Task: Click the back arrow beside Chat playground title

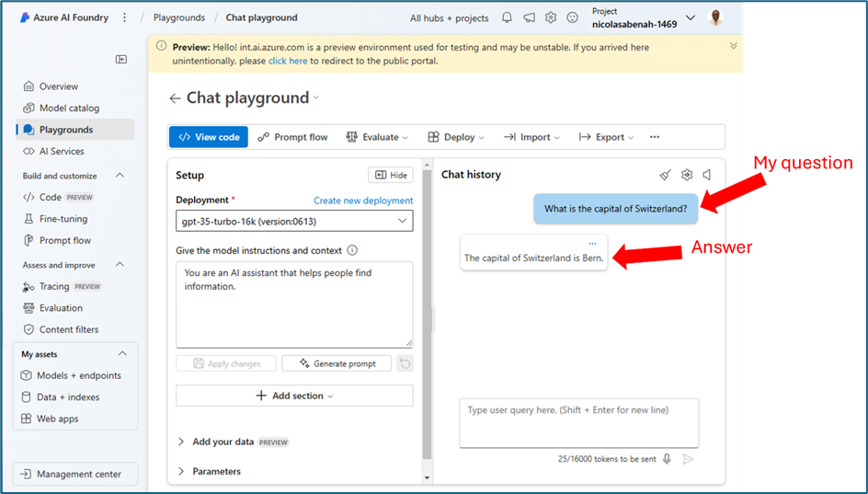Action: point(175,98)
